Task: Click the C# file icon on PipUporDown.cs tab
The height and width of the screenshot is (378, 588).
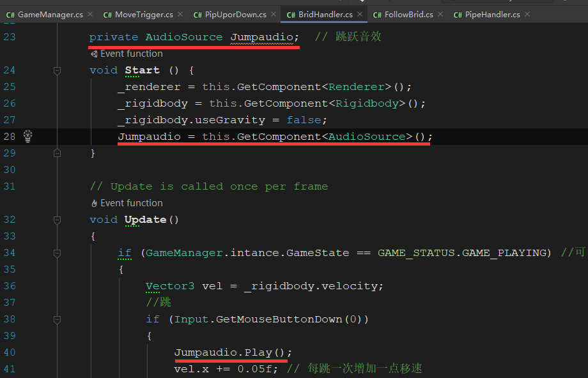Action: 197,15
